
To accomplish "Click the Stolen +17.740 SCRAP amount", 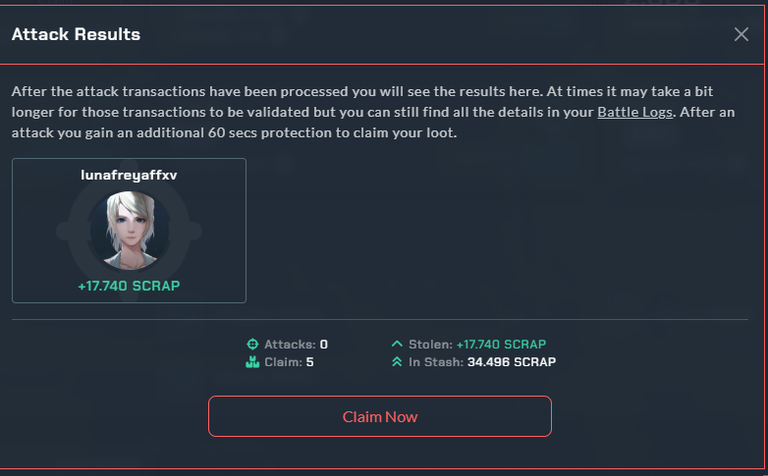I will tap(501, 344).
